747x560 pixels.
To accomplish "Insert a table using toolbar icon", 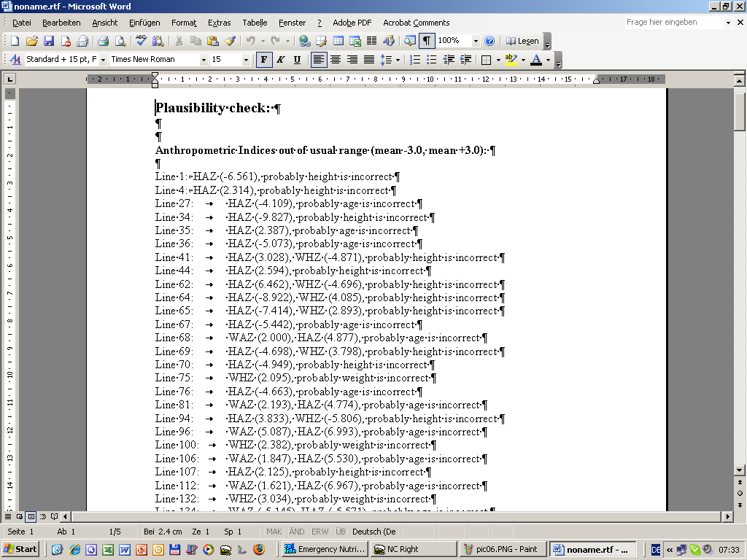I will click(338, 42).
